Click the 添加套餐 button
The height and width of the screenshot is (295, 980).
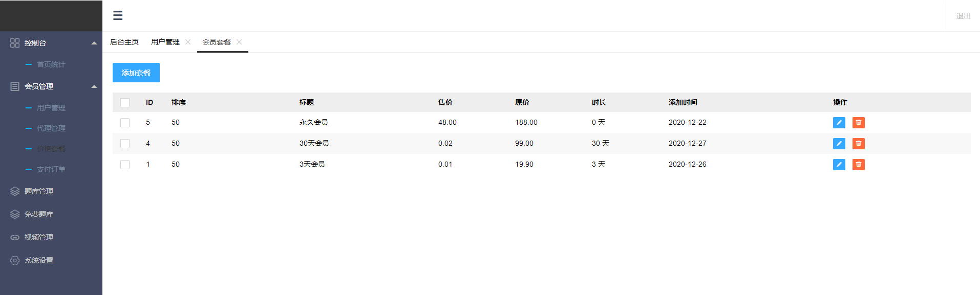tap(136, 73)
